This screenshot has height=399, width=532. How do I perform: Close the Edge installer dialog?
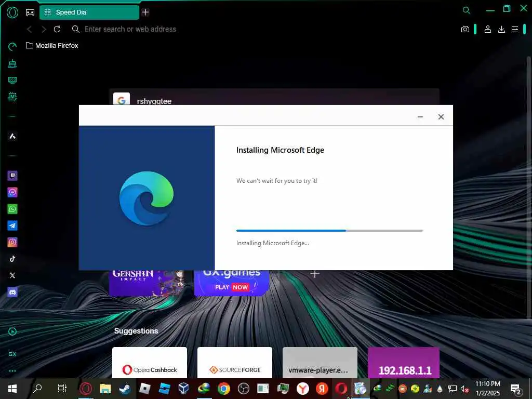pos(441,117)
